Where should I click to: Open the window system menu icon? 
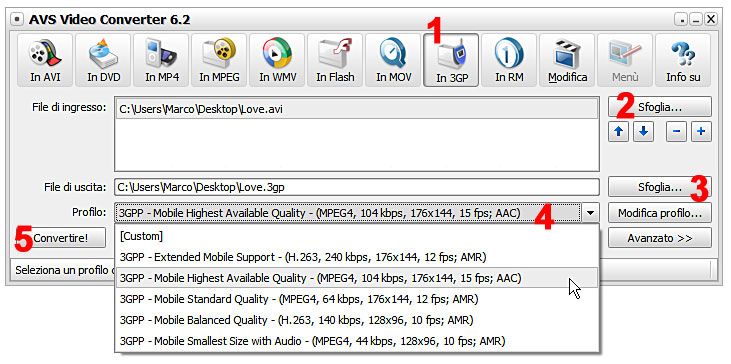pos(17,20)
